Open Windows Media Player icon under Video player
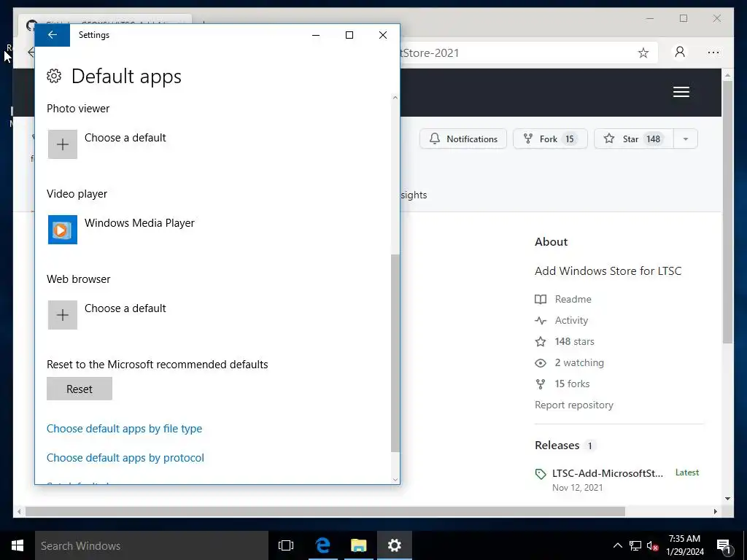This screenshot has height=560, width=747. [63, 230]
